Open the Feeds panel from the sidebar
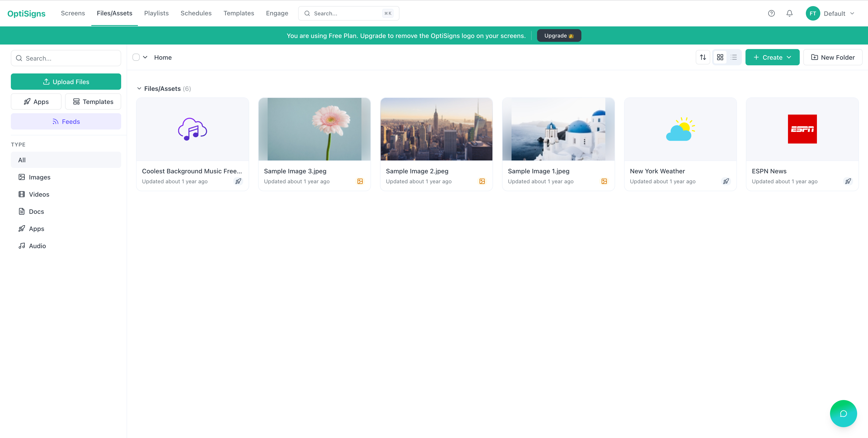Image resolution: width=868 pixels, height=438 pixels. [66, 121]
